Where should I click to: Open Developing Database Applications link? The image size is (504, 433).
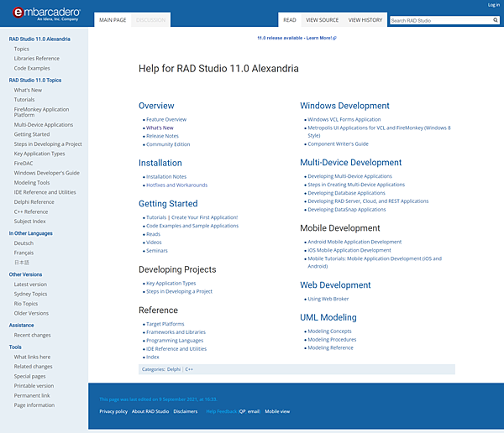click(x=346, y=193)
